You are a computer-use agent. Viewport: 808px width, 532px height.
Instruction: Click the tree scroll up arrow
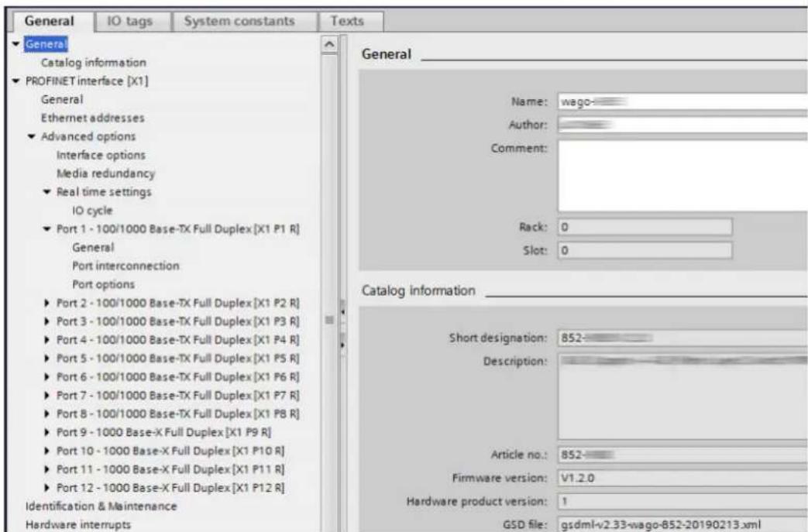tap(329, 44)
